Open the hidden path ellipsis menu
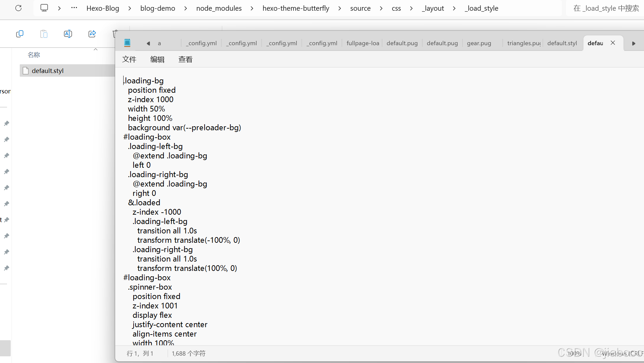The height and width of the screenshot is (363, 644). [x=74, y=8]
